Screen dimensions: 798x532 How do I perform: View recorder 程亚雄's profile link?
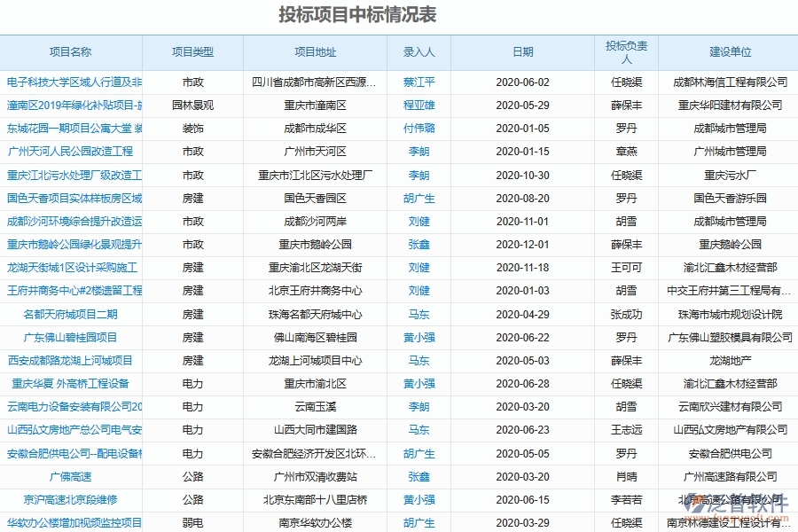(x=418, y=105)
